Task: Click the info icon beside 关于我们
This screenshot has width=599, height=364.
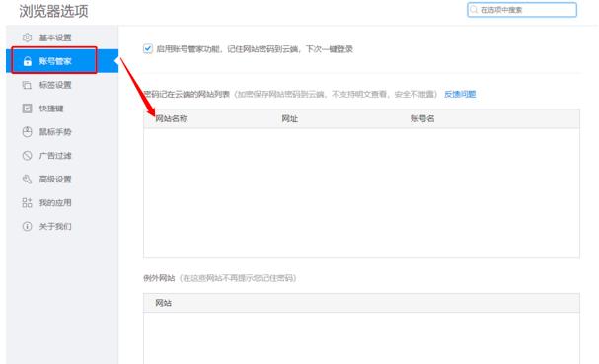Action: click(27, 227)
